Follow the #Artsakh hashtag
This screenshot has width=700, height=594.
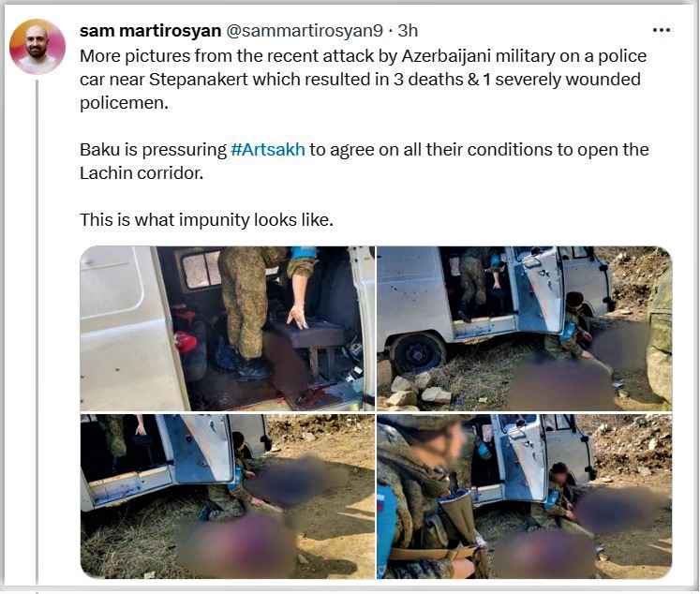(268, 150)
